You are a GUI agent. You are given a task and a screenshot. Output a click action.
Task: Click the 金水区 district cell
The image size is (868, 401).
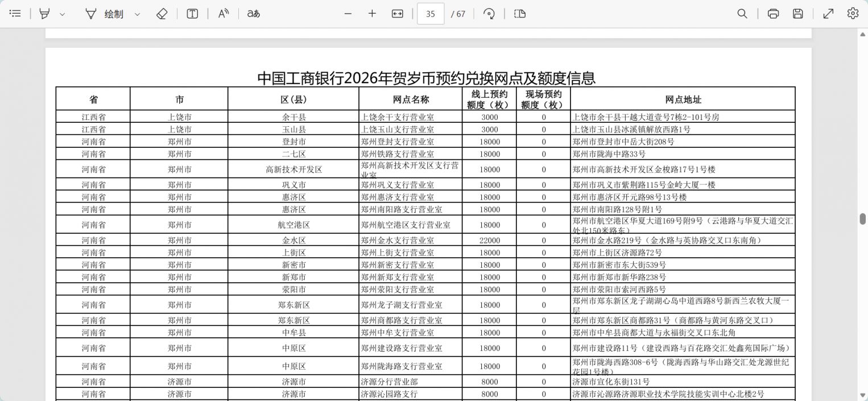coord(294,241)
